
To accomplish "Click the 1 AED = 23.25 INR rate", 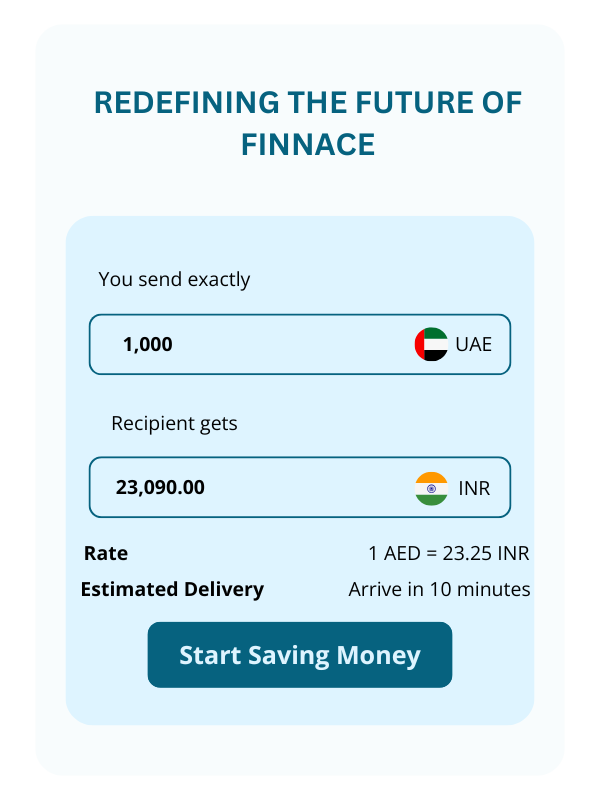I will [x=449, y=553].
